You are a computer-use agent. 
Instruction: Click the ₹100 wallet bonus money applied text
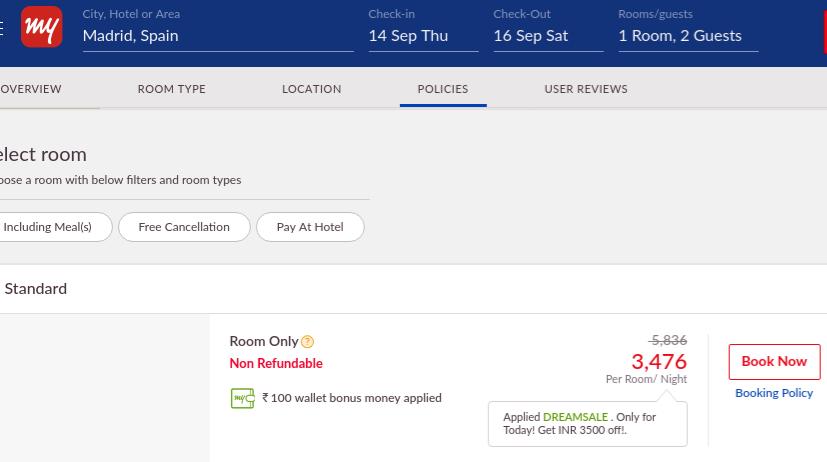tap(352, 398)
